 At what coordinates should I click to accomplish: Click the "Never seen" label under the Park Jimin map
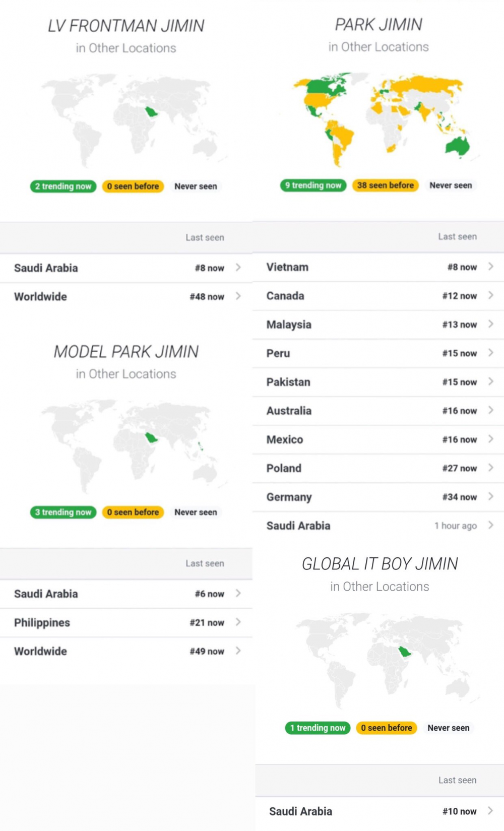[x=451, y=185]
